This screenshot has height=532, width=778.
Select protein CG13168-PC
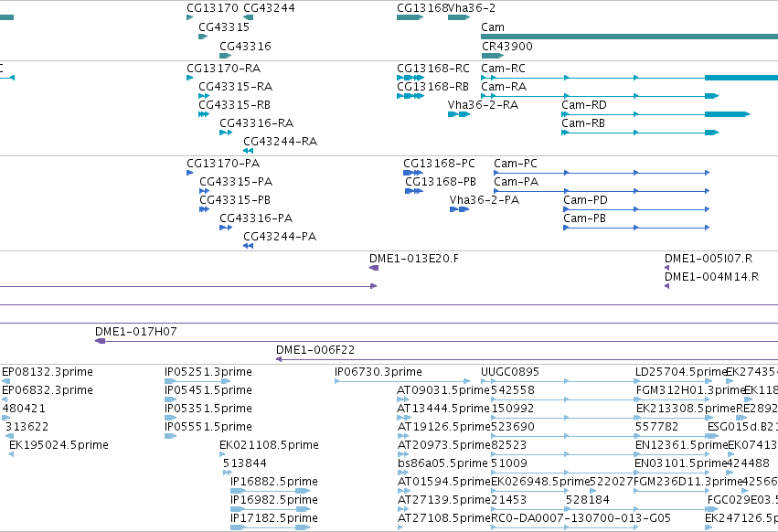pyautogui.click(x=439, y=164)
